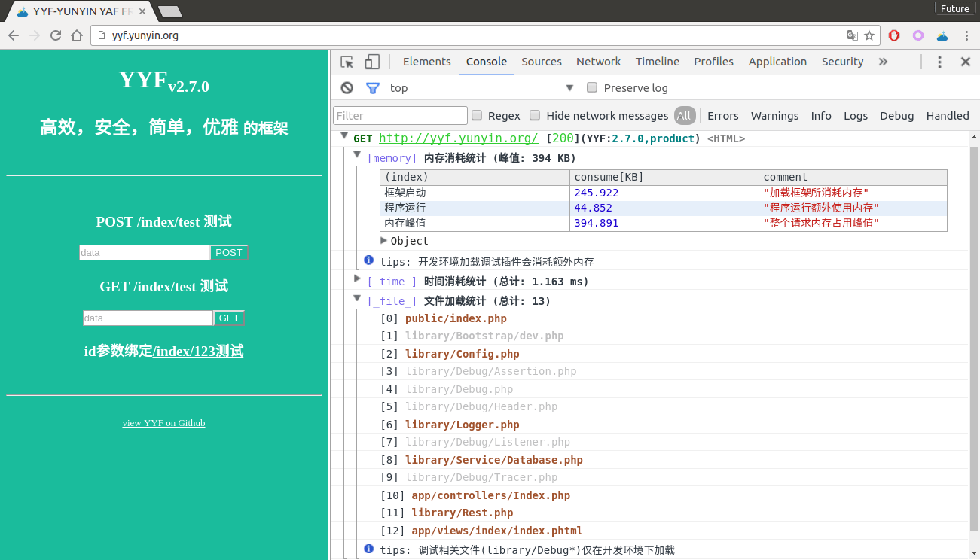Viewport: 980px width, 560px height.
Task: Go back using browser back arrow
Action: 14,35
